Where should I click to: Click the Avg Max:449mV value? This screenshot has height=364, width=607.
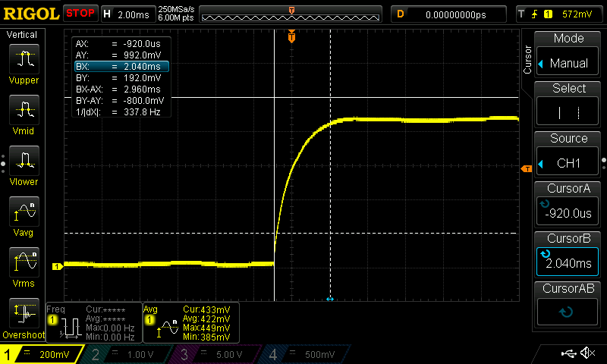pyautogui.click(x=206, y=328)
